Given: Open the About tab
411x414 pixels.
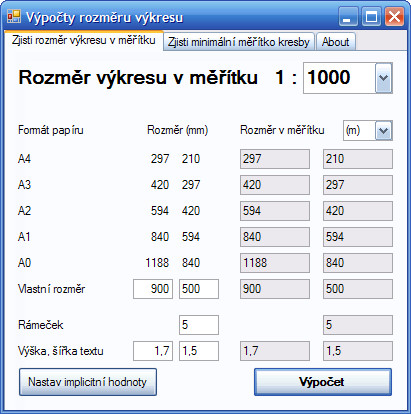Looking at the screenshot, I should pos(336,42).
